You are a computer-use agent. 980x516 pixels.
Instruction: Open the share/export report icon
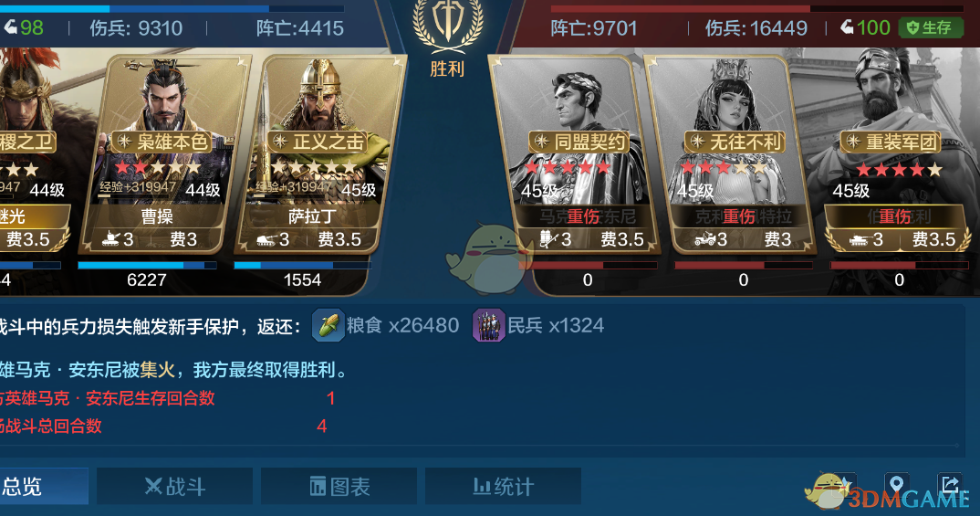950,483
